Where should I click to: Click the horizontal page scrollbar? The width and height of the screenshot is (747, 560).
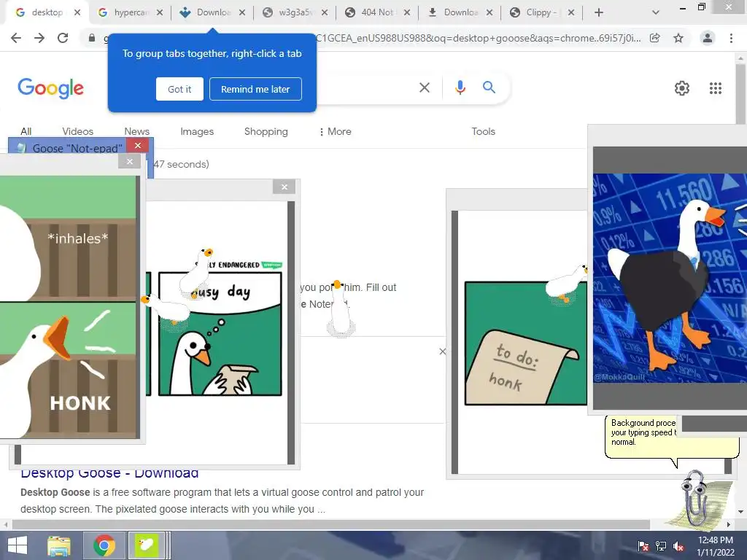pos(332,524)
